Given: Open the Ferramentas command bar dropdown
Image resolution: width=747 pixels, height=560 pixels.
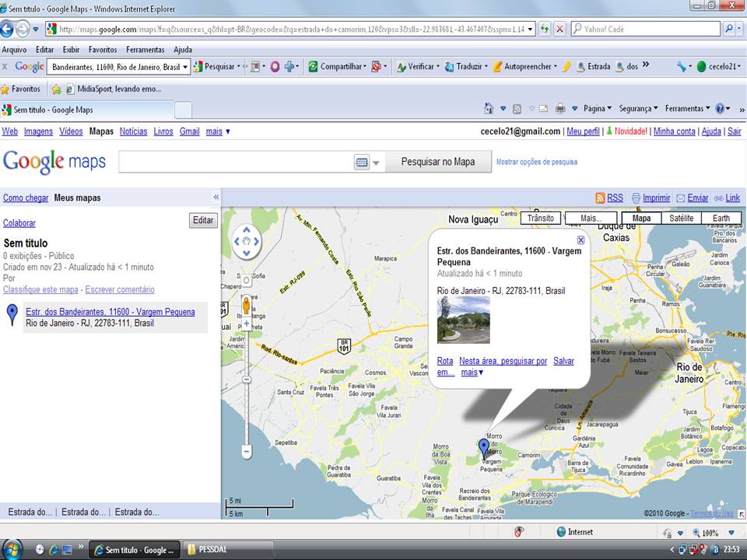Looking at the screenshot, I should click(687, 109).
